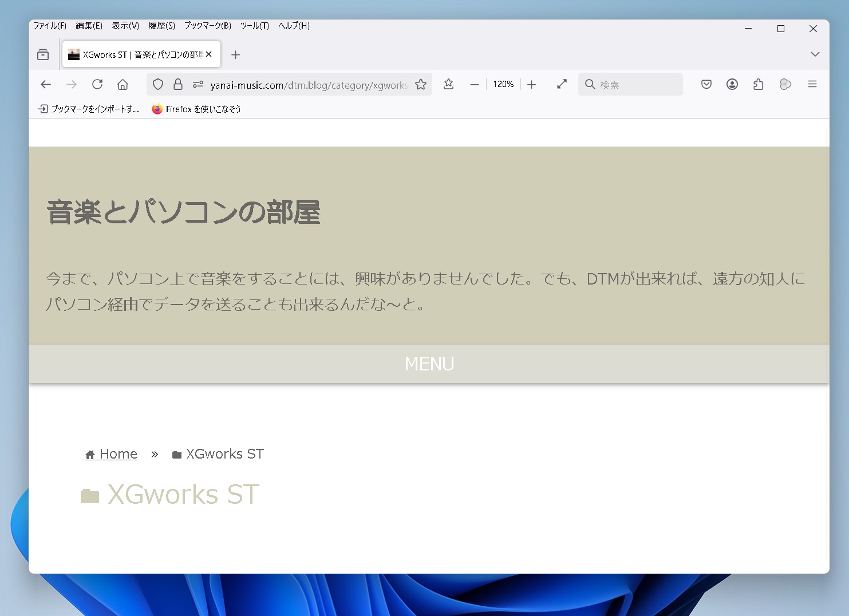Bookmark this page with the star icon

click(421, 85)
